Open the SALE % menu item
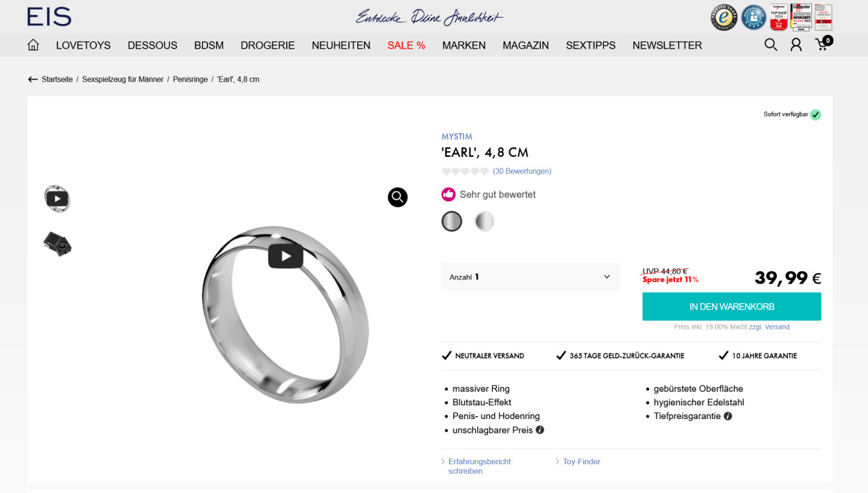Screen dimensions: 868x493 (406, 45)
